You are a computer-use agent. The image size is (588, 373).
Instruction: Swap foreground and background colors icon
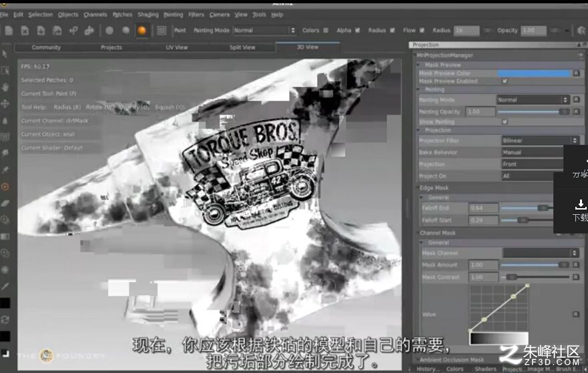[x=5, y=320]
